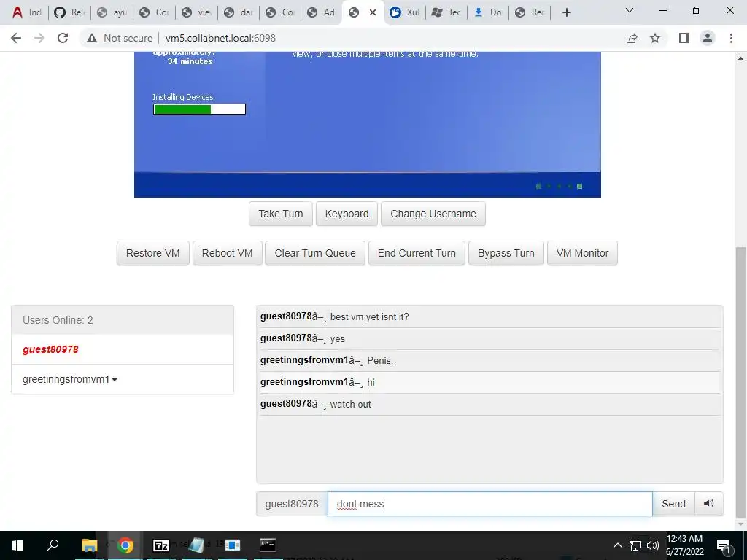This screenshot has height=560, width=747.
Task: Show hidden tray icons with the caret
Action: pyautogui.click(x=617, y=545)
